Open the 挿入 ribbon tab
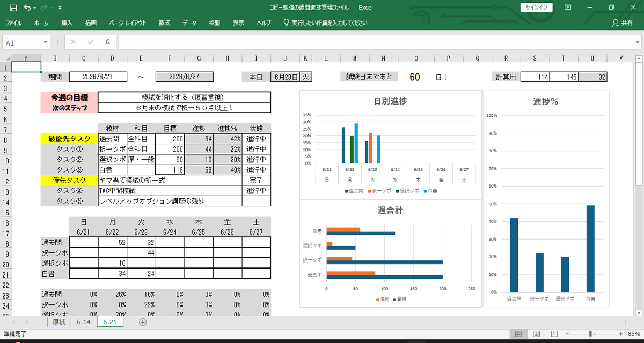644x343 pixels. (x=67, y=23)
